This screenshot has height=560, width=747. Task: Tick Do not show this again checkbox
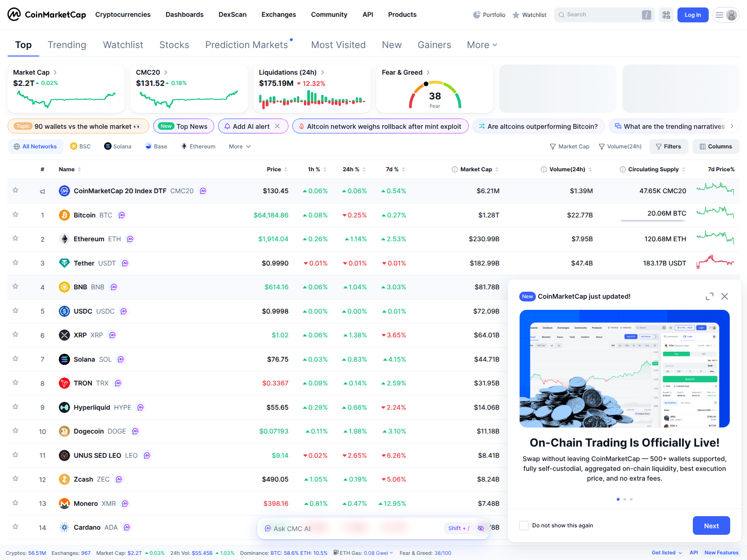[524, 525]
